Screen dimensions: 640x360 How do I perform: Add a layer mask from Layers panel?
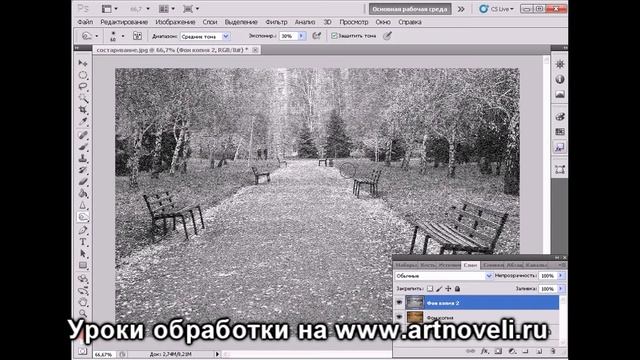498,351
